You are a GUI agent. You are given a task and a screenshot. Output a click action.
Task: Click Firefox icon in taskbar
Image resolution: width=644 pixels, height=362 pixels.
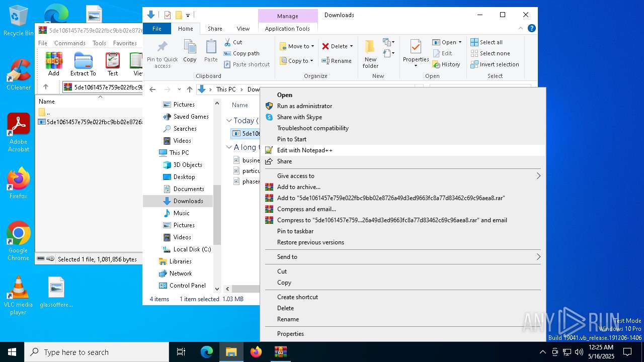tap(256, 352)
